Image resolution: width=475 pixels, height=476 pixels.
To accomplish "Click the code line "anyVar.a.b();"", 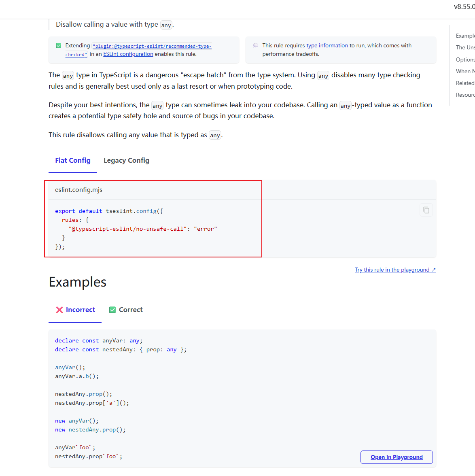I will [x=77, y=376].
